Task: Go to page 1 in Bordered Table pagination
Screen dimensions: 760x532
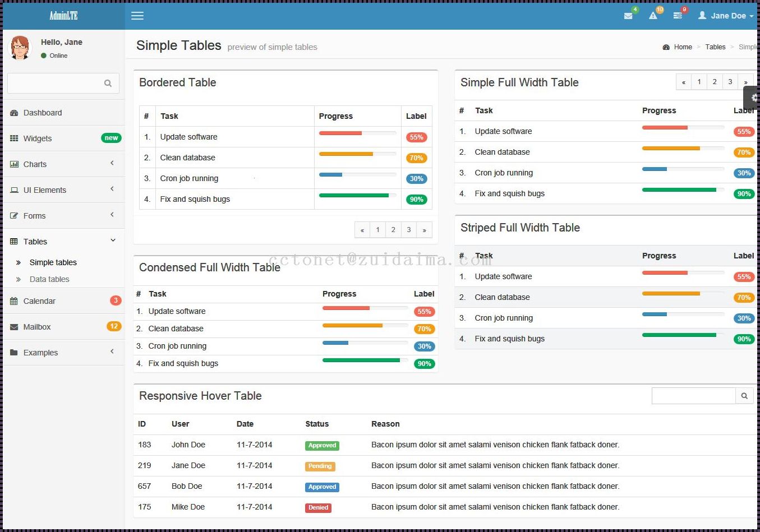Action: [x=377, y=230]
